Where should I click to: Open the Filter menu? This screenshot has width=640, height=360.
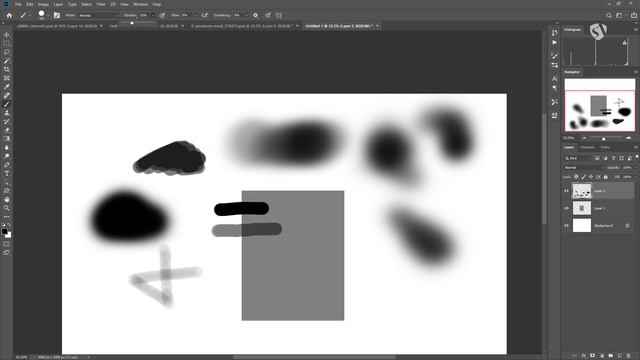101,4
